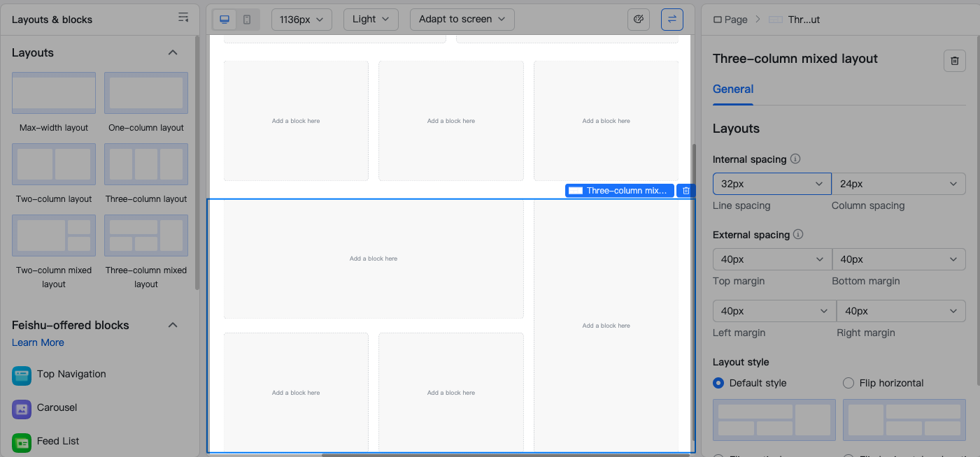The width and height of the screenshot is (980, 457).
Task: Choose the Two-column mixed layout thumbnail
Action: 54,235
